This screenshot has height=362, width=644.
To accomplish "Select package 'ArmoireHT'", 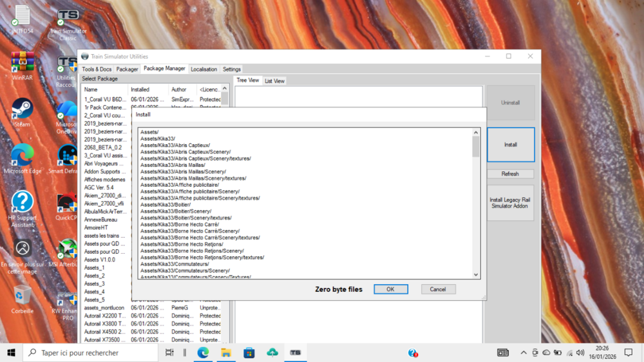I will point(96,227).
